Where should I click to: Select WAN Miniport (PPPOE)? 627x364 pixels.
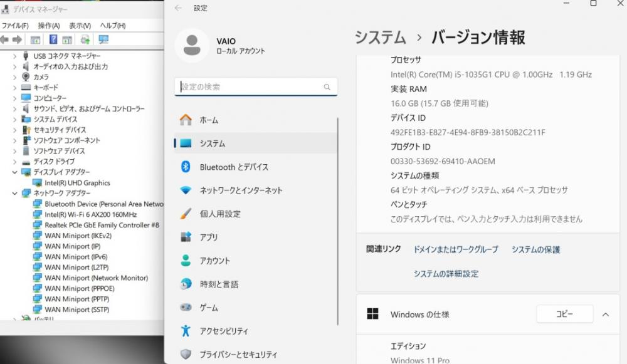coord(80,288)
